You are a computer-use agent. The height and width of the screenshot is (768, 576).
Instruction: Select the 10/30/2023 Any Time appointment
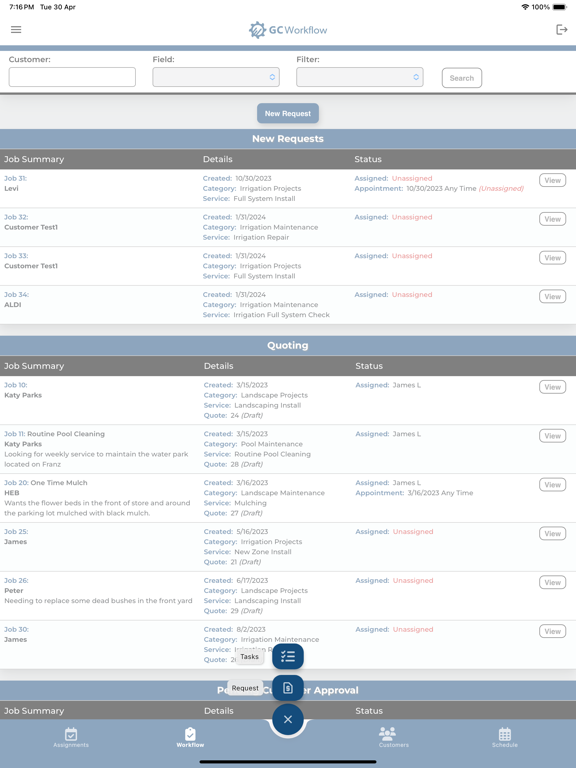click(441, 189)
